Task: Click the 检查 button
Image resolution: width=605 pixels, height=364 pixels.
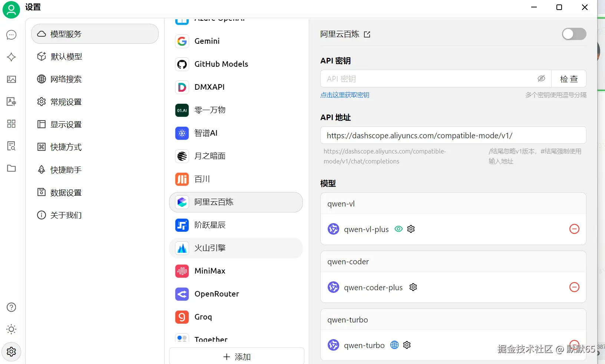Action: 569,79
